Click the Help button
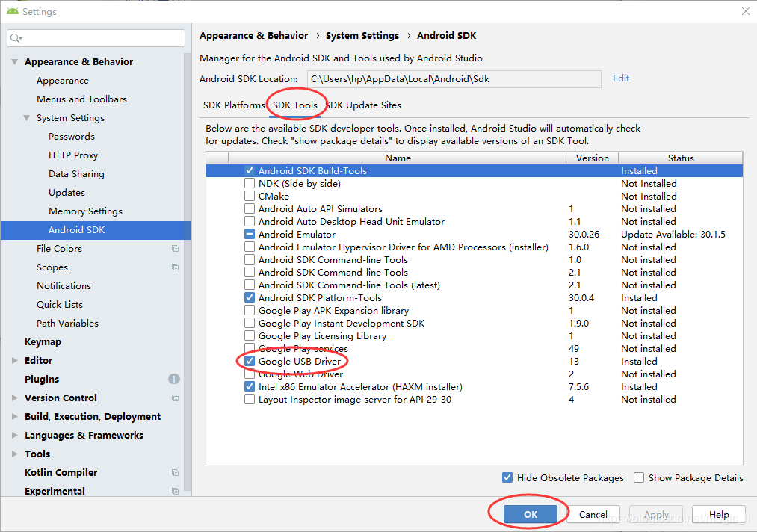This screenshot has height=532, width=757. [719, 514]
